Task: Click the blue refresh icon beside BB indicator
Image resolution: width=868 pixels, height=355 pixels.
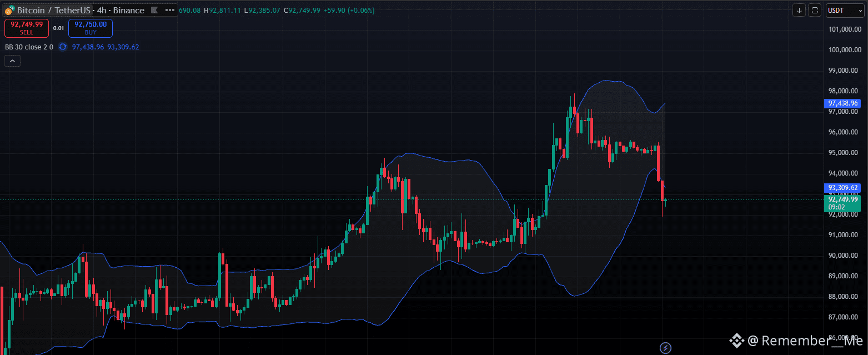Action: (x=63, y=47)
